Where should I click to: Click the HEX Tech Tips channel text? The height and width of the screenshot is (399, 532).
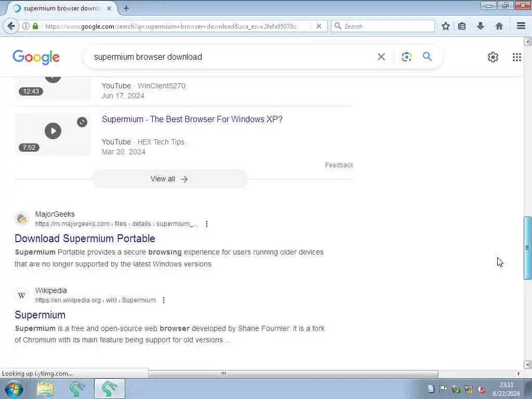(x=161, y=142)
